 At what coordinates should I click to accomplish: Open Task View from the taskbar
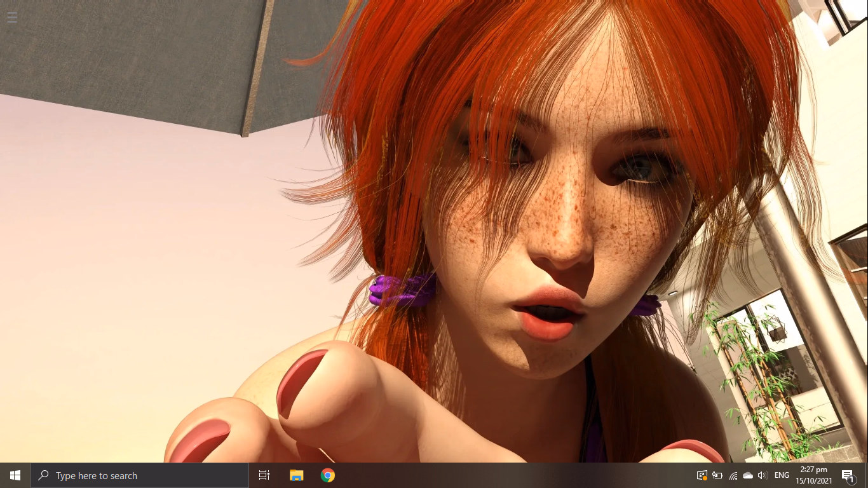tap(264, 475)
